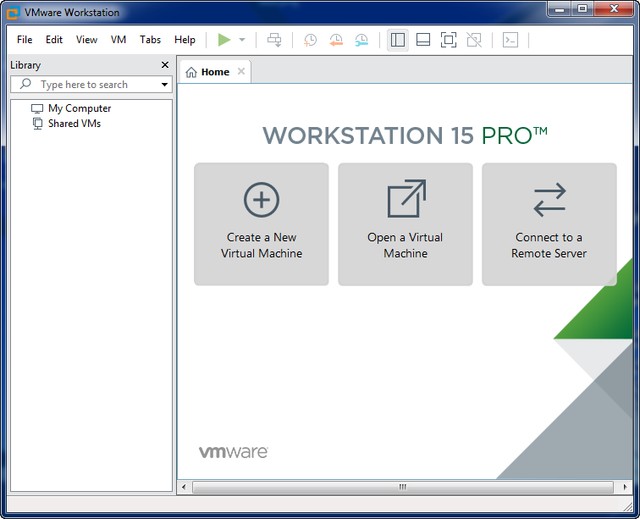This screenshot has height=519, width=640.
Task: Click the console view toolbar icon
Action: click(x=510, y=40)
